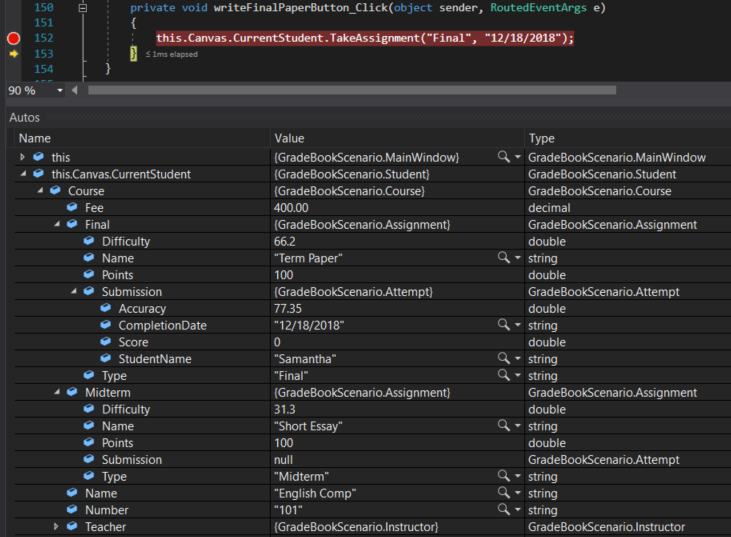The width and height of the screenshot is (731, 537).
Task: Select the Midterm Submission null value
Action: point(283,460)
